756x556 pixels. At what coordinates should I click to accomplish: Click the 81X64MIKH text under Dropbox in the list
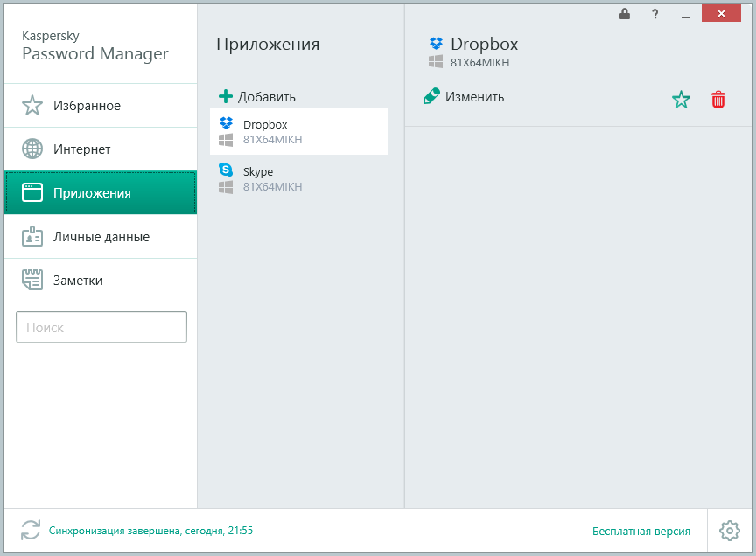272,140
